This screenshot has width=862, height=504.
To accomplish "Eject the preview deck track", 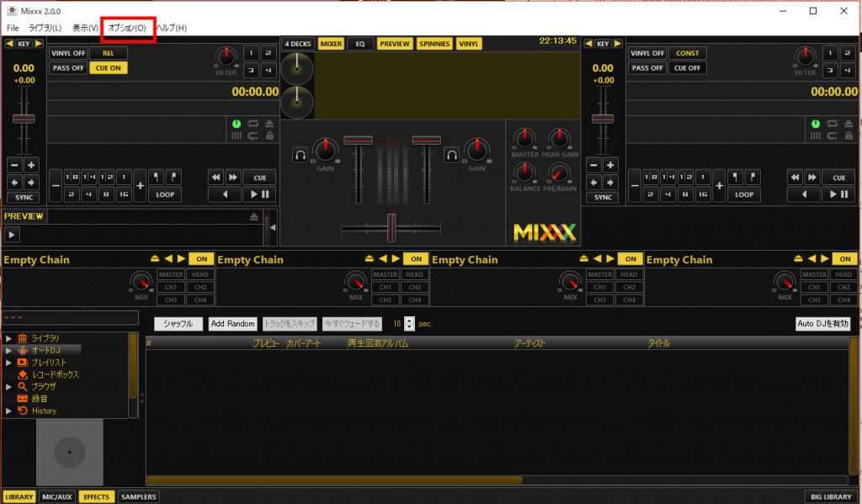I will click(254, 216).
